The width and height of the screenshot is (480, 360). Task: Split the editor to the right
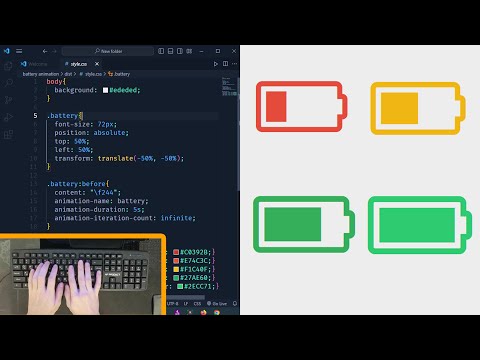pyautogui.click(x=225, y=64)
